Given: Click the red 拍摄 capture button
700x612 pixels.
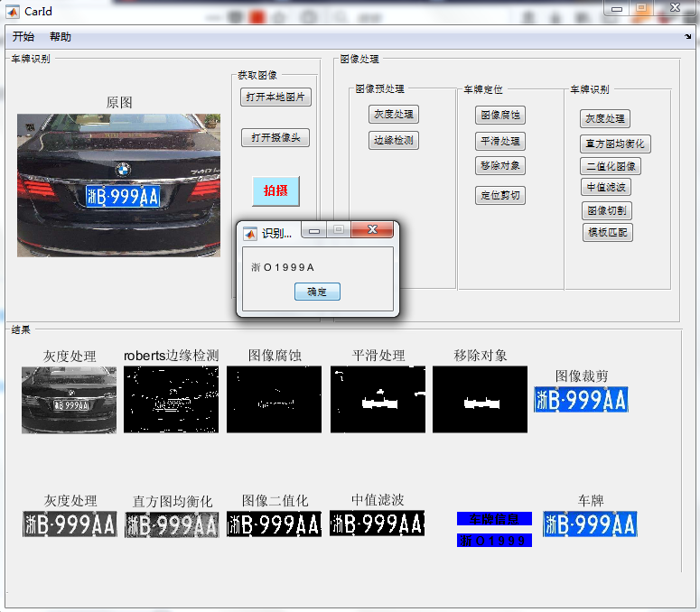Looking at the screenshot, I should pyautogui.click(x=275, y=191).
